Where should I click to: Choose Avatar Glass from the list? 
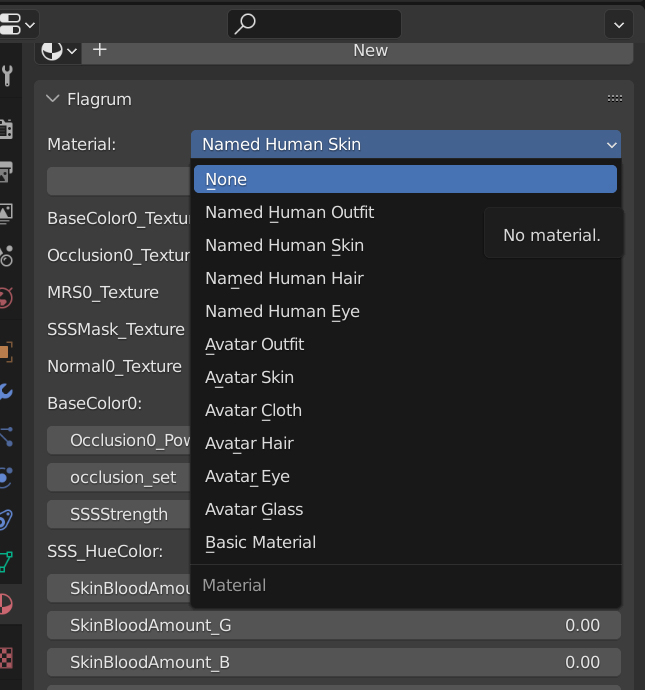[x=254, y=509]
